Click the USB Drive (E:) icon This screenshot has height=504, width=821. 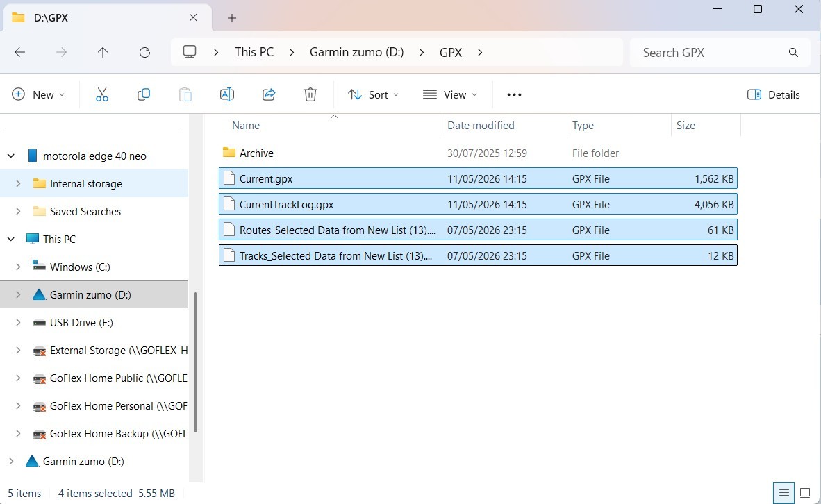pyautogui.click(x=39, y=322)
